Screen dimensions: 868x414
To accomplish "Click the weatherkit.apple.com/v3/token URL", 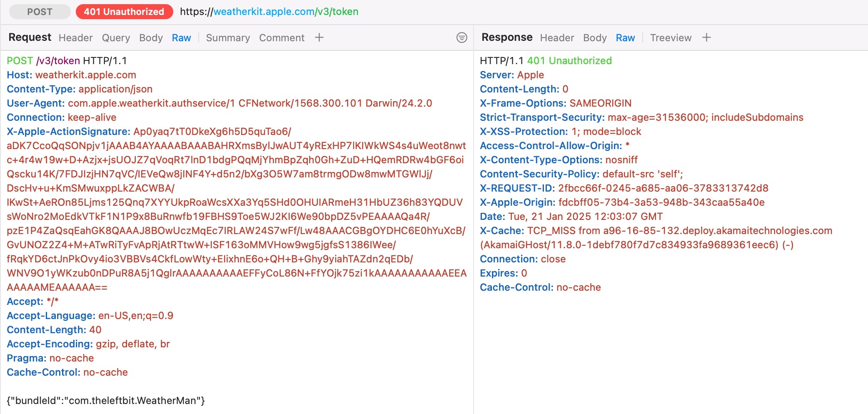I will tap(269, 12).
